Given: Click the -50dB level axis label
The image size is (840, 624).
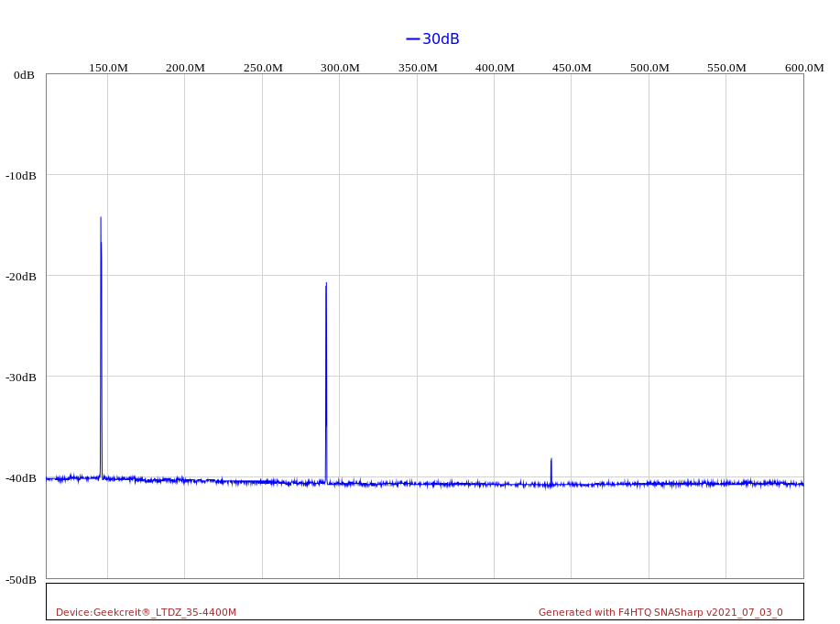Looking at the screenshot, I should point(21,580).
